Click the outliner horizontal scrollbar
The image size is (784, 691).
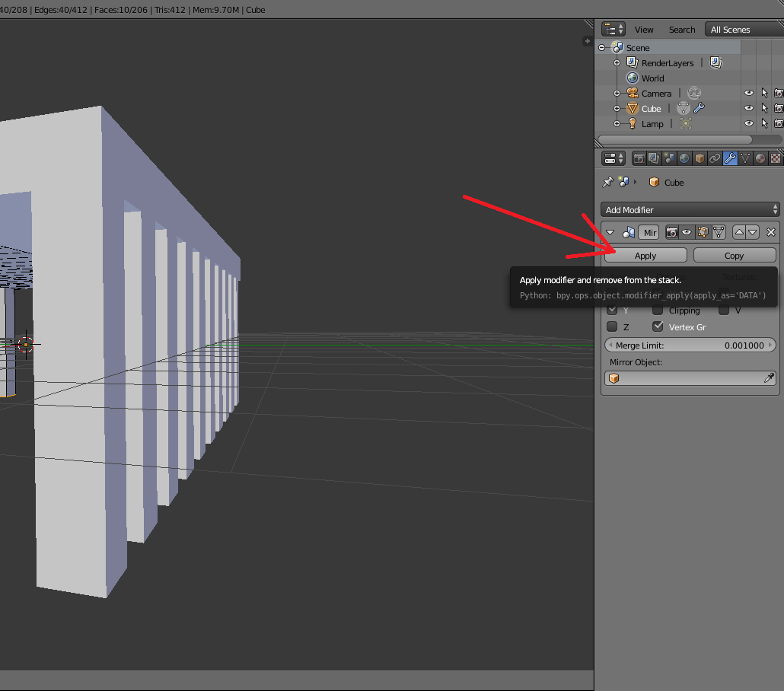(675, 139)
